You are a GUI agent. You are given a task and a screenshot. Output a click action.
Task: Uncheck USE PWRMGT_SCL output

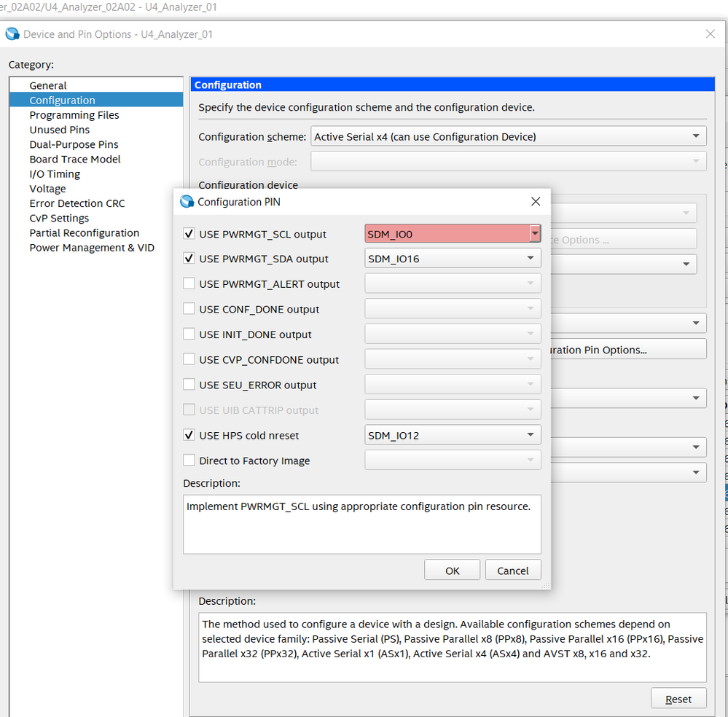pyautogui.click(x=189, y=234)
